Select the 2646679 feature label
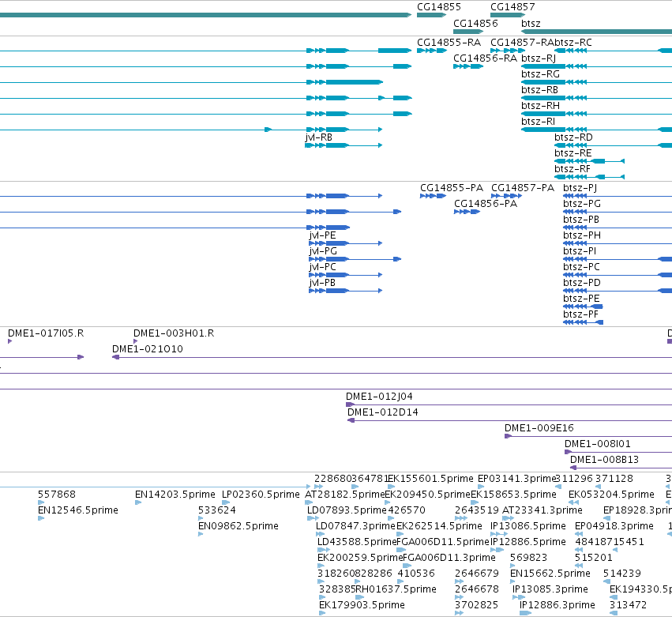 click(477, 574)
